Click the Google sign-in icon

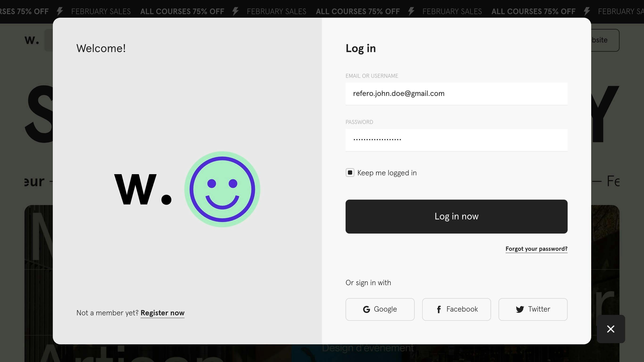coord(367,309)
